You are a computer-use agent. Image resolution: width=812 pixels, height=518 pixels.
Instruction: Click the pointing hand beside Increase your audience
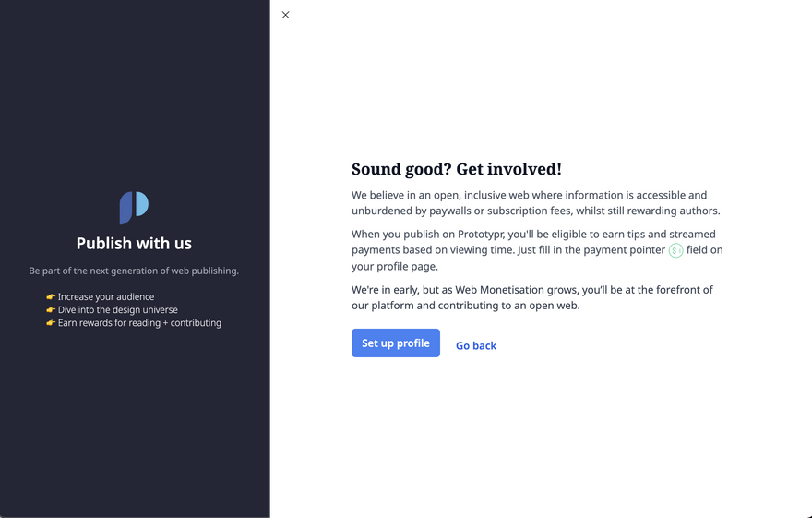(50, 296)
